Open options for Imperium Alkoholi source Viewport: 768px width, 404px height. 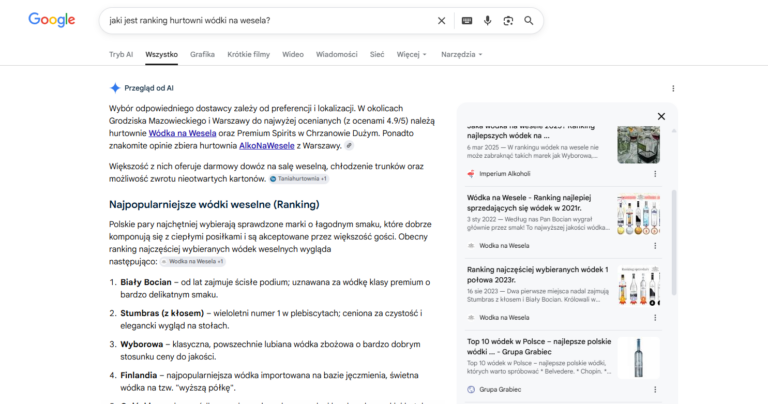pyautogui.click(x=655, y=174)
